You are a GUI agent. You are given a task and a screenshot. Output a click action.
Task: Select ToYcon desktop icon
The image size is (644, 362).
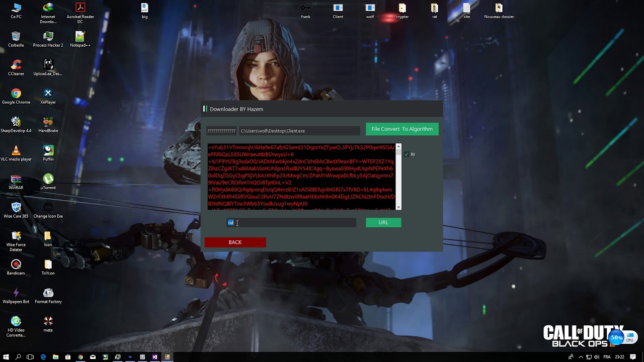[48, 267]
